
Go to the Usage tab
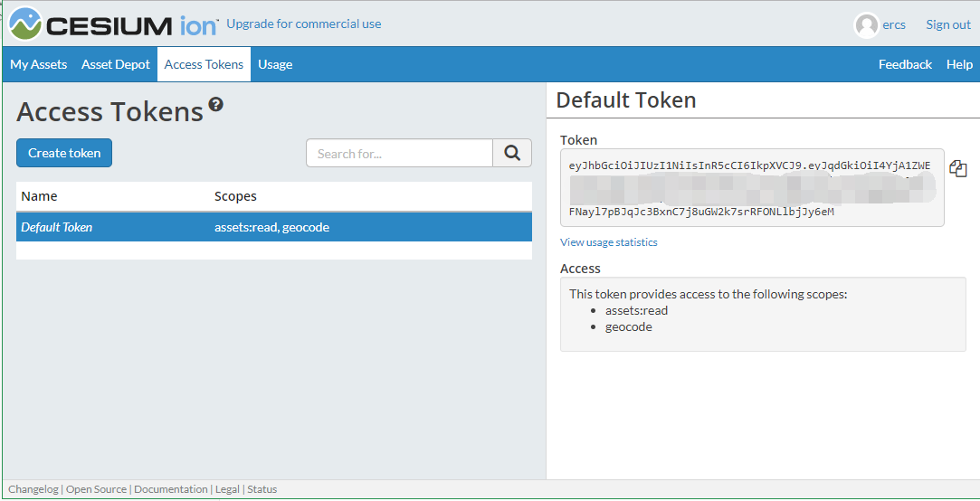275,64
